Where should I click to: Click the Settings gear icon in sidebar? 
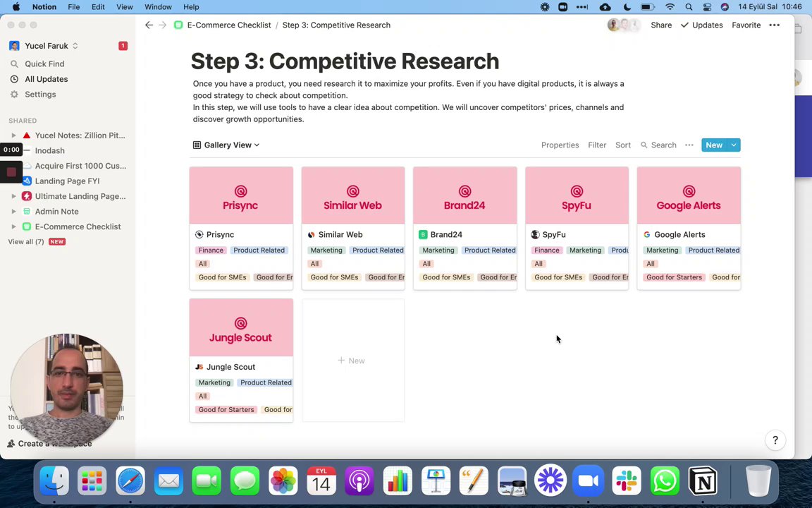click(x=15, y=95)
